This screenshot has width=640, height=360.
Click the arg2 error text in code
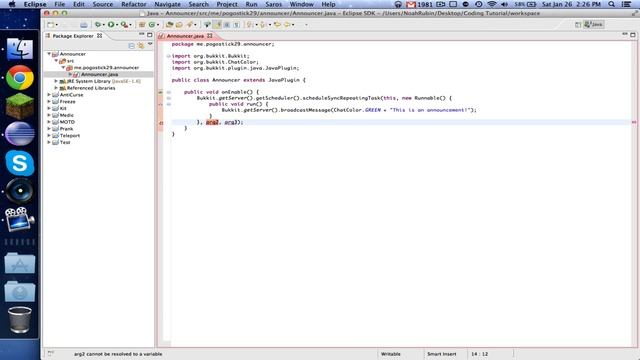pyautogui.click(x=212, y=122)
